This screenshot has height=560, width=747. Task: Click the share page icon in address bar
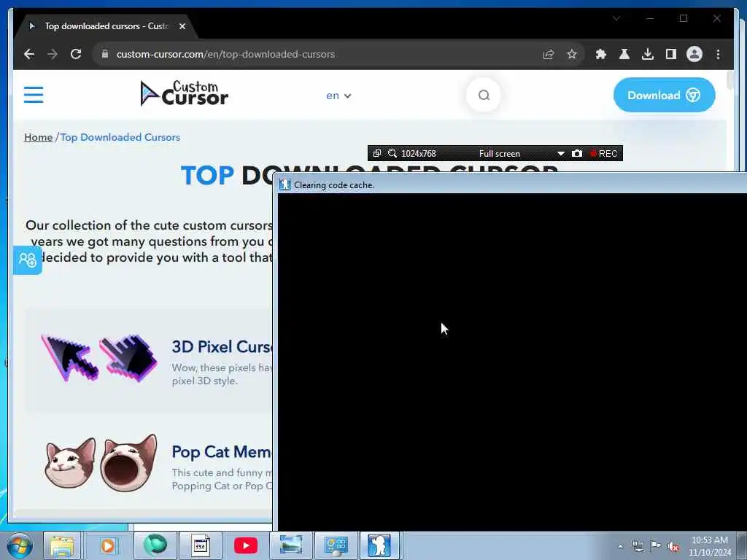(x=549, y=54)
